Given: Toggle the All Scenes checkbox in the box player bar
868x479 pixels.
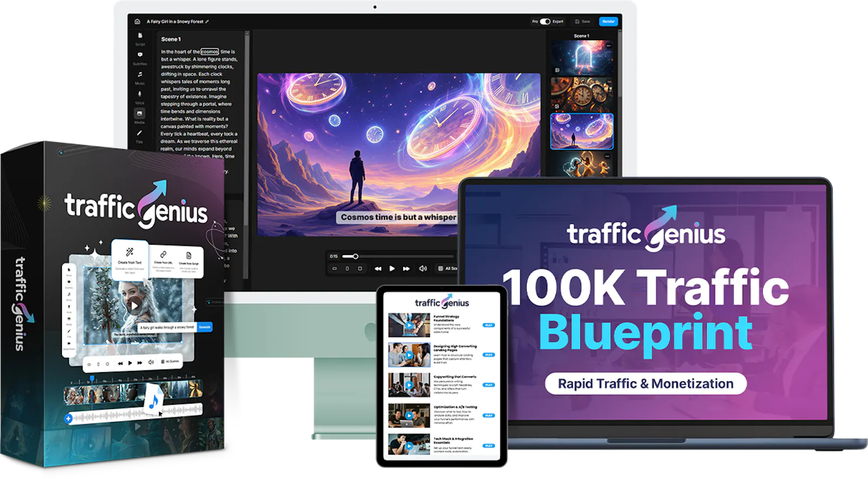Looking at the screenshot, I should [x=163, y=361].
